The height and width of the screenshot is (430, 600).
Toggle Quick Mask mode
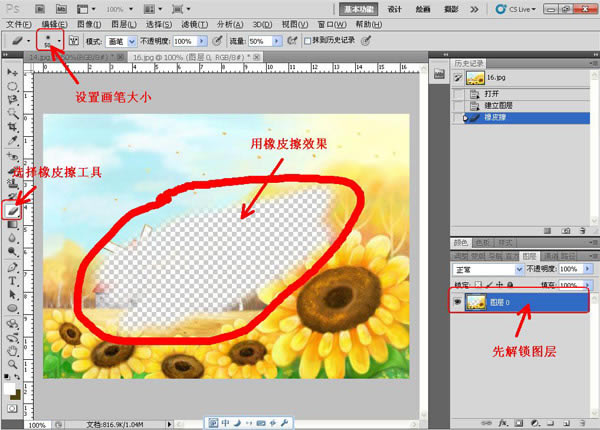pos(12,408)
